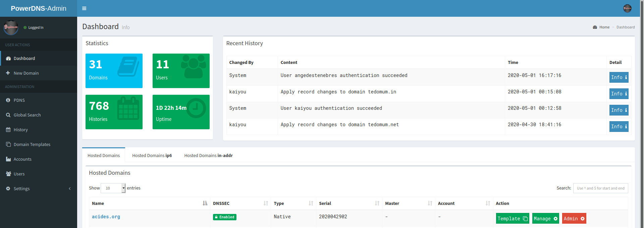
Task: Click the hosted domains Search field
Action: tap(600, 188)
